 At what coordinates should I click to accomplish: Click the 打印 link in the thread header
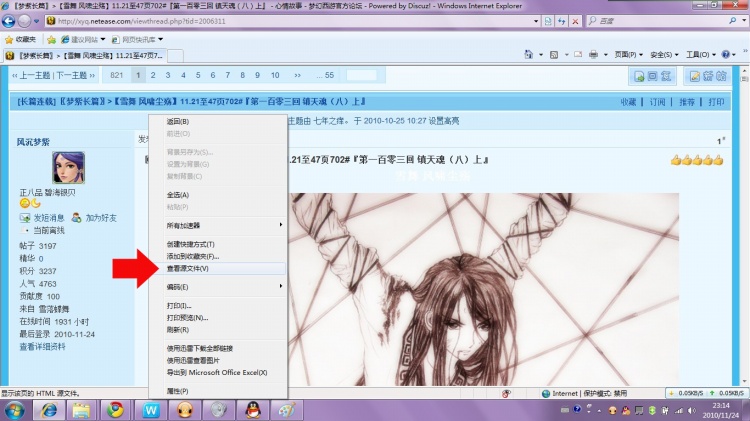pyautogui.click(x=716, y=102)
